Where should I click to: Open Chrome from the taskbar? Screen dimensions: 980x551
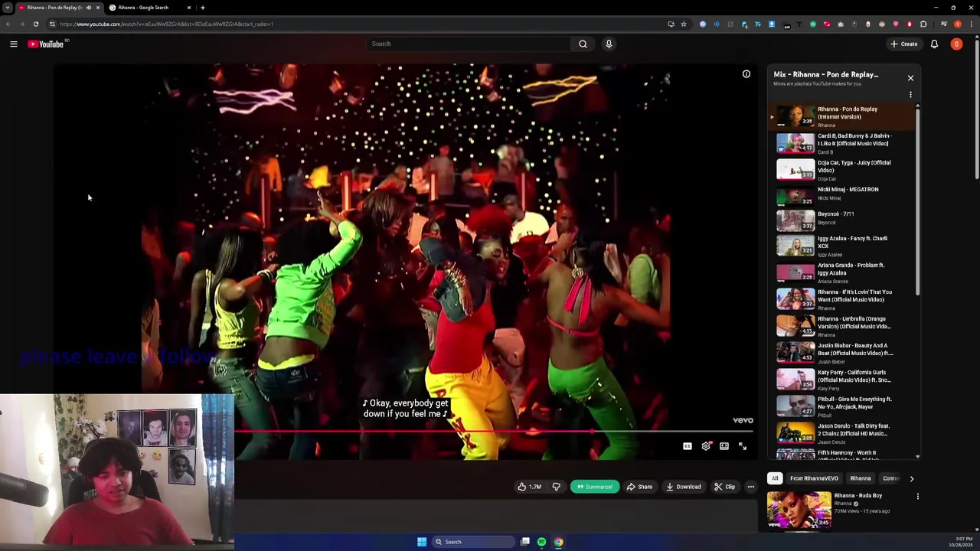(558, 542)
